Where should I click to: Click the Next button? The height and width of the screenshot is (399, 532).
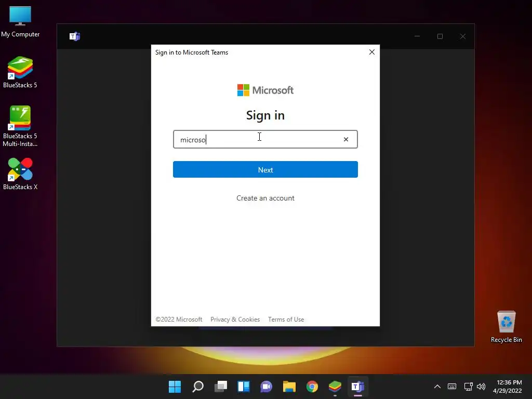[x=265, y=169]
